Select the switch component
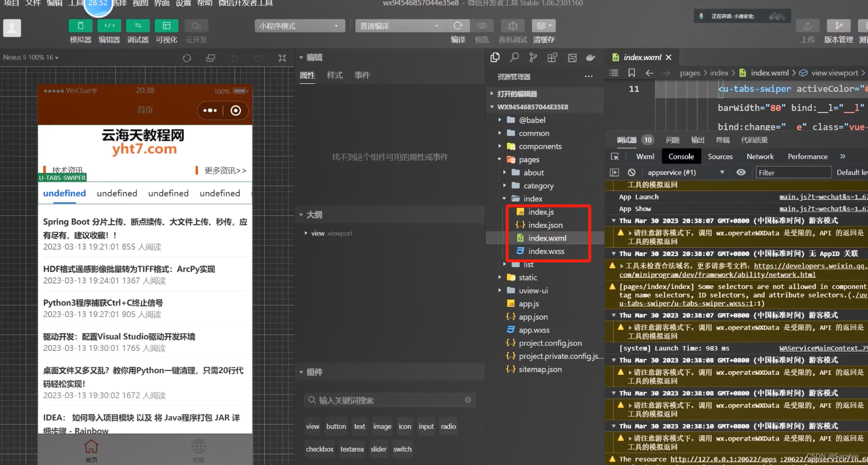Image resolution: width=868 pixels, height=465 pixels. click(x=402, y=449)
